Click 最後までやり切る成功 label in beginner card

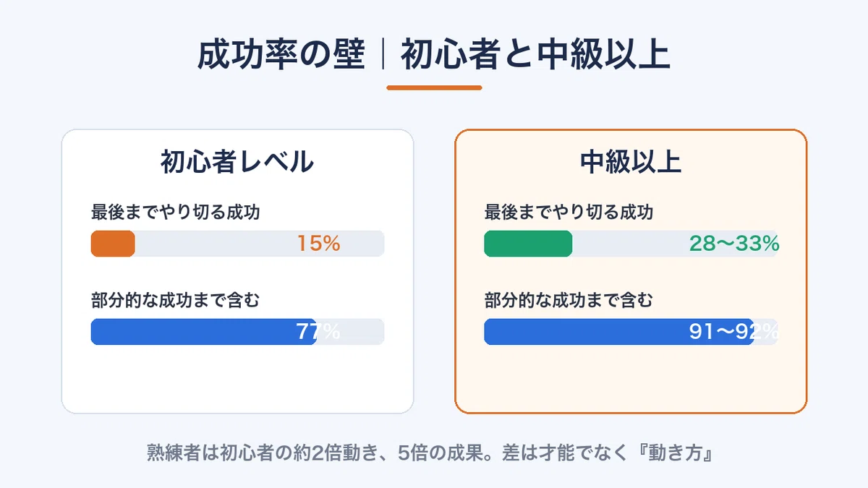(176, 213)
